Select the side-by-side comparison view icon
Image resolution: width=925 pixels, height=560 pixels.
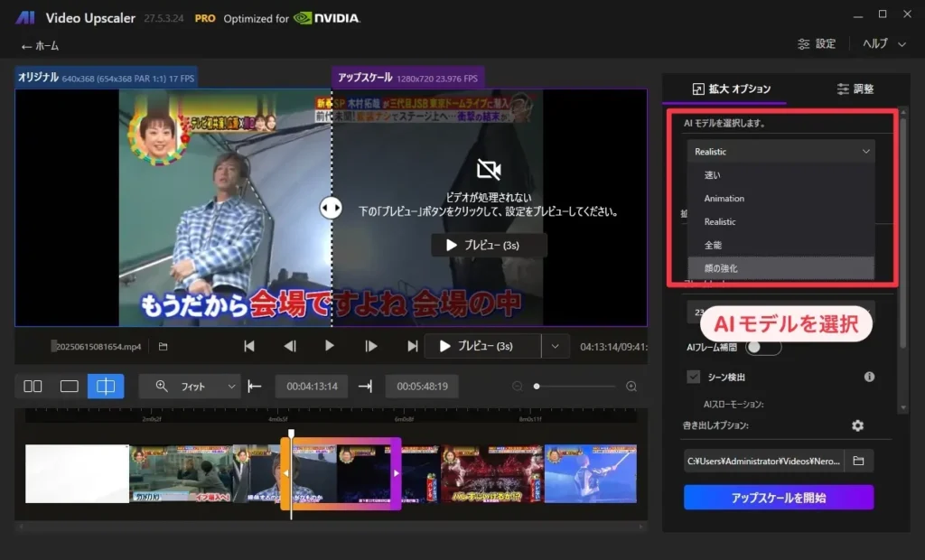(x=33, y=387)
